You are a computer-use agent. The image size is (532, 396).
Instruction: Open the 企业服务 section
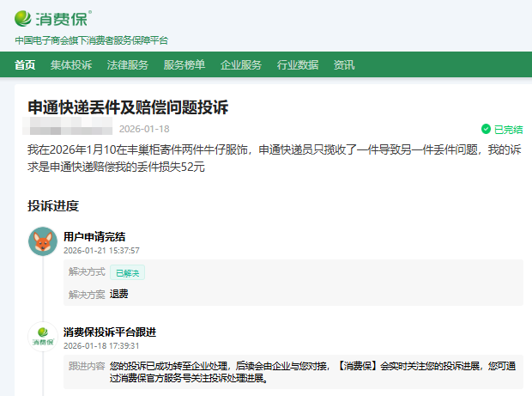(241, 64)
